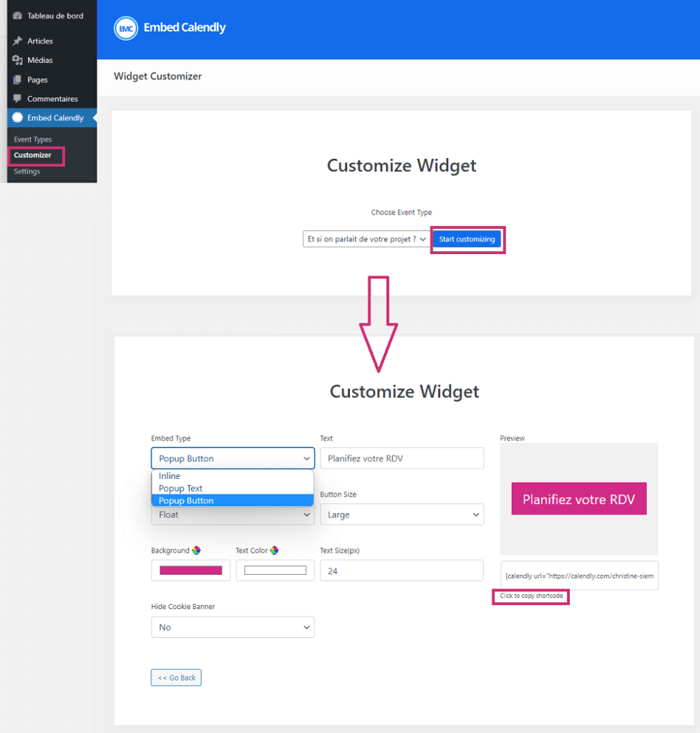Click the Commentaires speech bubble icon
Image resolution: width=700 pixels, height=733 pixels.
pyautogui.click(x=17, y=99)
